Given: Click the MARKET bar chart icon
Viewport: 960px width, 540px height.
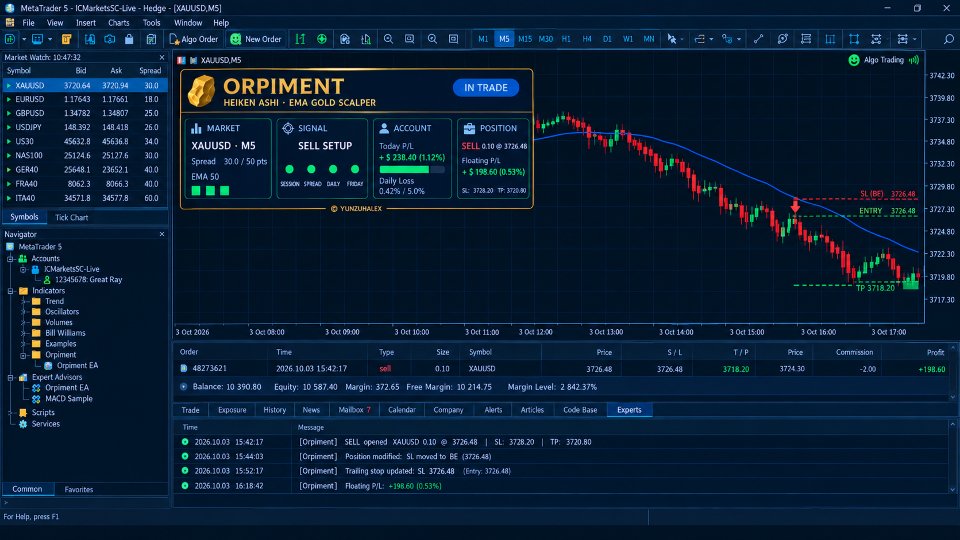Looking at the screenshot, I should tap(197, 128).
